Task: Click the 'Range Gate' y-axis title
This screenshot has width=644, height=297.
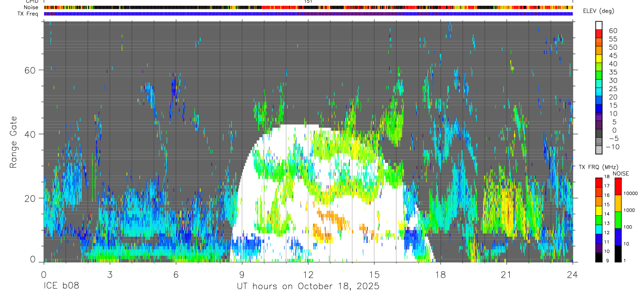Action: [x=15, y=141]
